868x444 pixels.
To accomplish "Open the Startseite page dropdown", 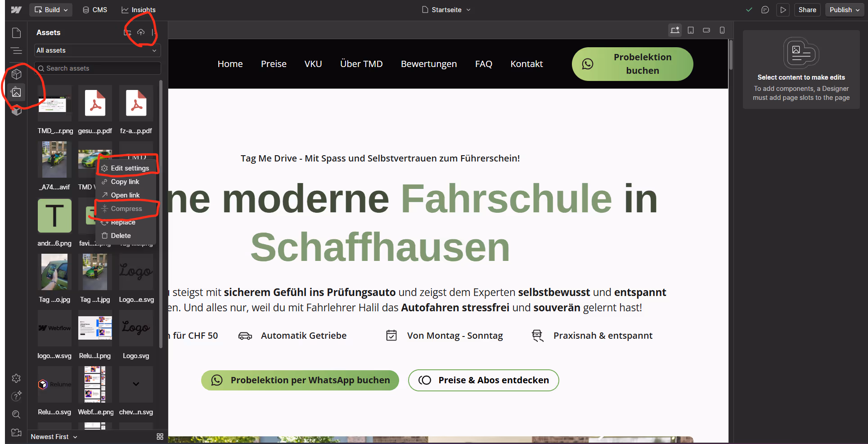I will (446, 10).
